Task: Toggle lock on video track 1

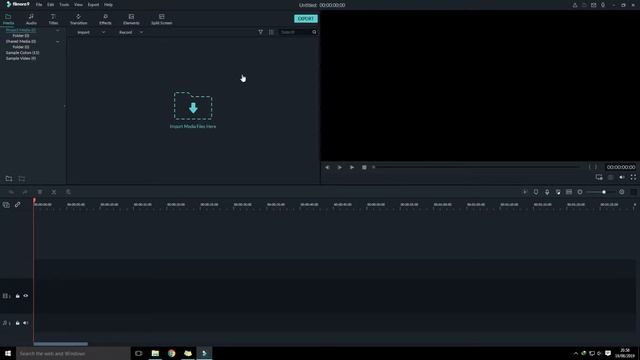Action: [x=18, y=296]
